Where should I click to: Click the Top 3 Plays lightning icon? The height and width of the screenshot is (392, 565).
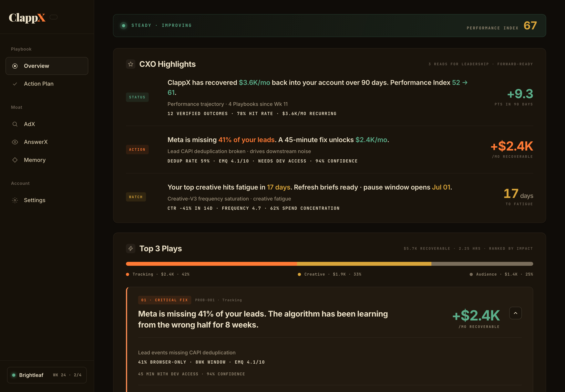coord(130,249)
